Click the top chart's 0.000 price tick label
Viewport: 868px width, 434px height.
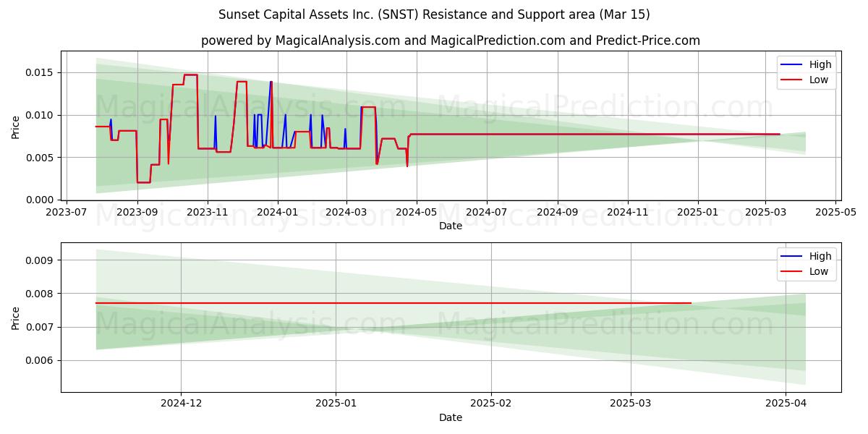41,200
